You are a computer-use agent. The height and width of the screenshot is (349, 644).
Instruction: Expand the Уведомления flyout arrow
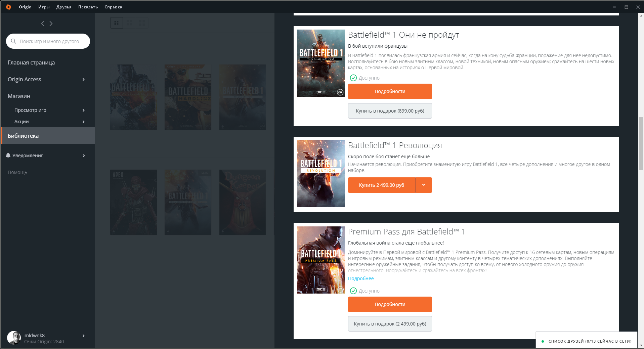[84, 156]
